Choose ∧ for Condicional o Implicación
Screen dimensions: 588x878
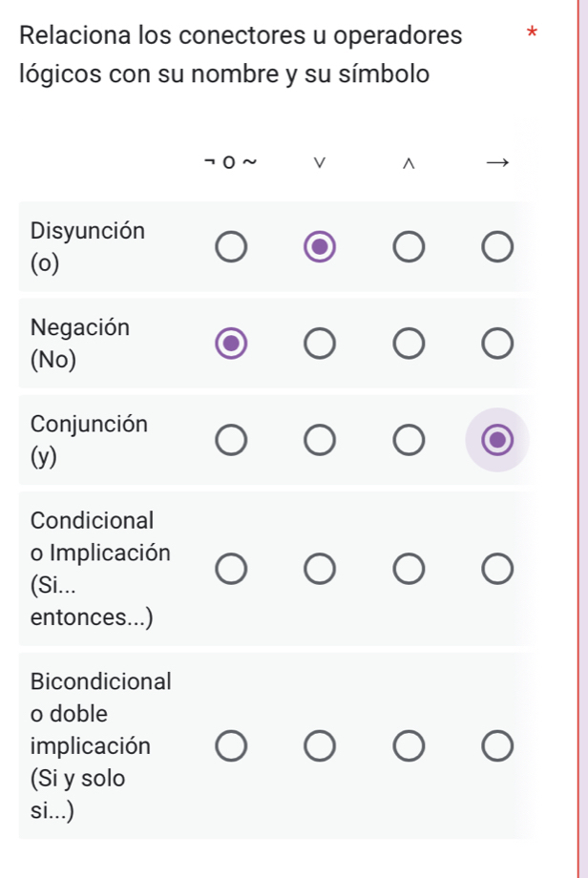(409, 570)
